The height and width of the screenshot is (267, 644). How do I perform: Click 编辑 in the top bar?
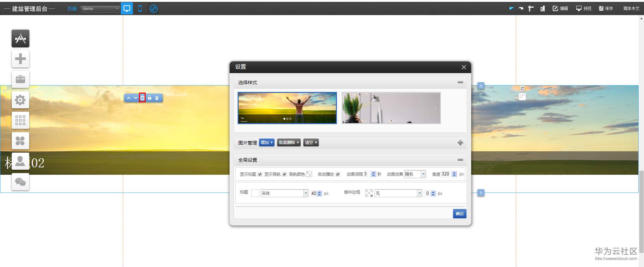pos(560,8)
